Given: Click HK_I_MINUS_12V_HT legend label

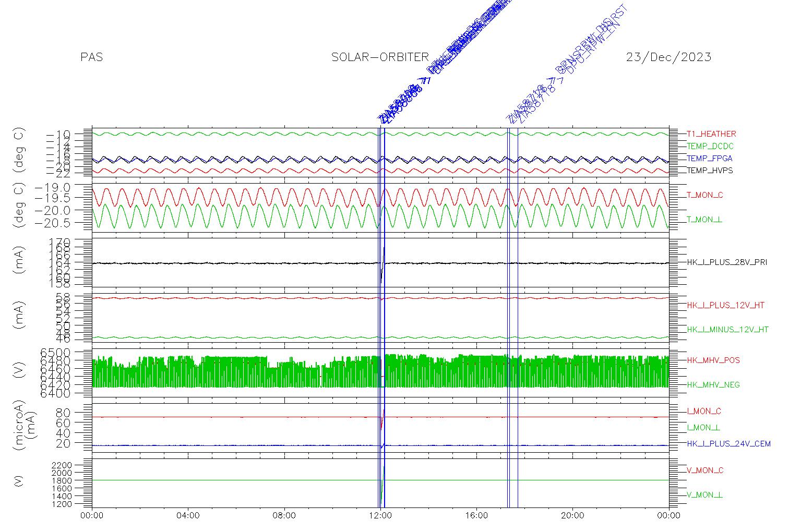Looking at the screenshot, I should [727, 330].
